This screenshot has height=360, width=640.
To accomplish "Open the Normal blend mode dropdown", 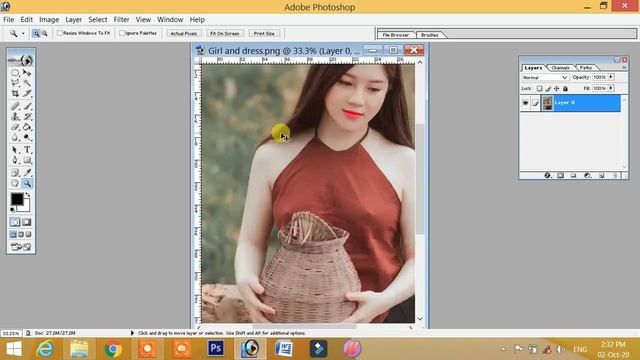I will [545, 77].
